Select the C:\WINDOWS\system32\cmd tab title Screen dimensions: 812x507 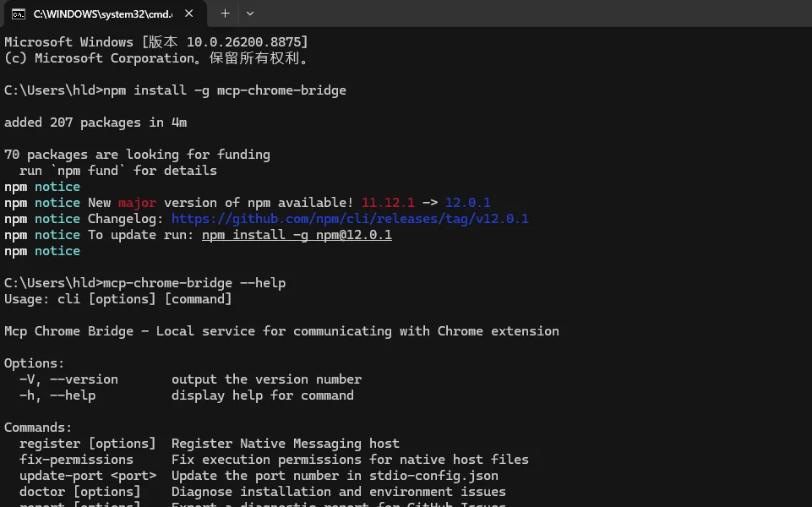pyautogui.click(x=103, y=14)
